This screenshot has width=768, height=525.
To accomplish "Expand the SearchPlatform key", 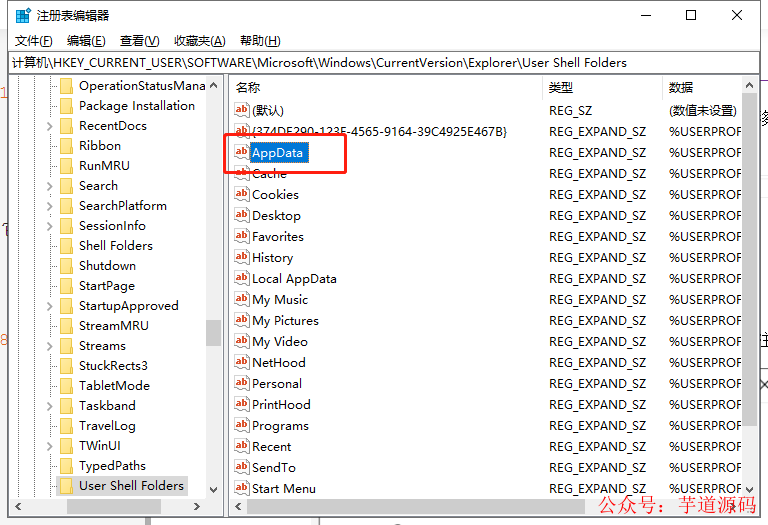I will point(49,206).
